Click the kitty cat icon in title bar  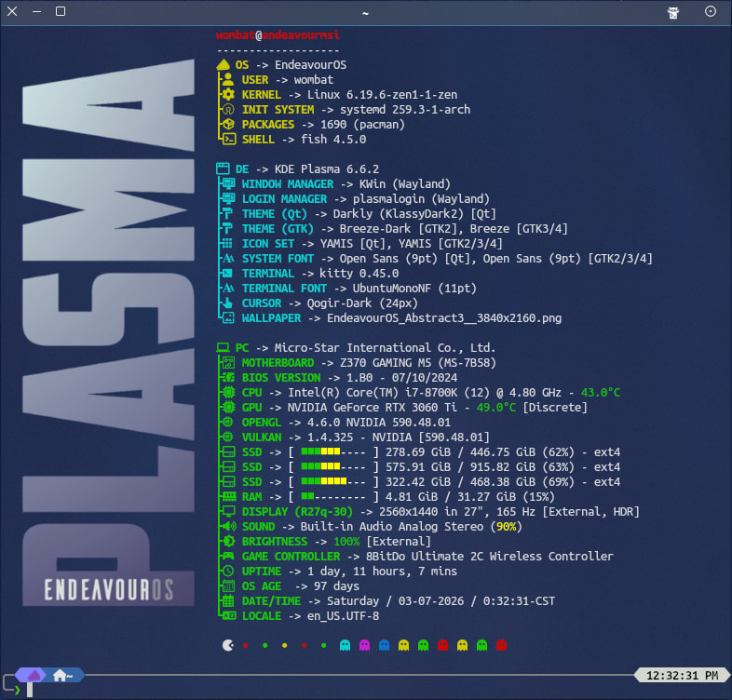(674, 12)
